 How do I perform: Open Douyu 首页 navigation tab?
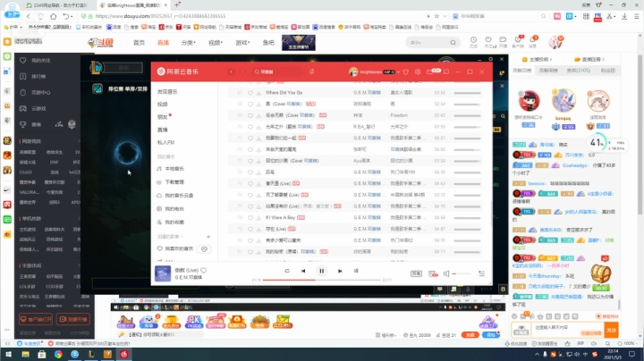[x=139, y=43]
